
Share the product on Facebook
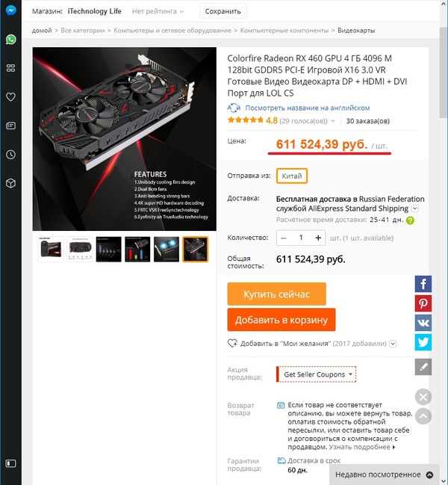pyautogui.click(x=423, y=284)
